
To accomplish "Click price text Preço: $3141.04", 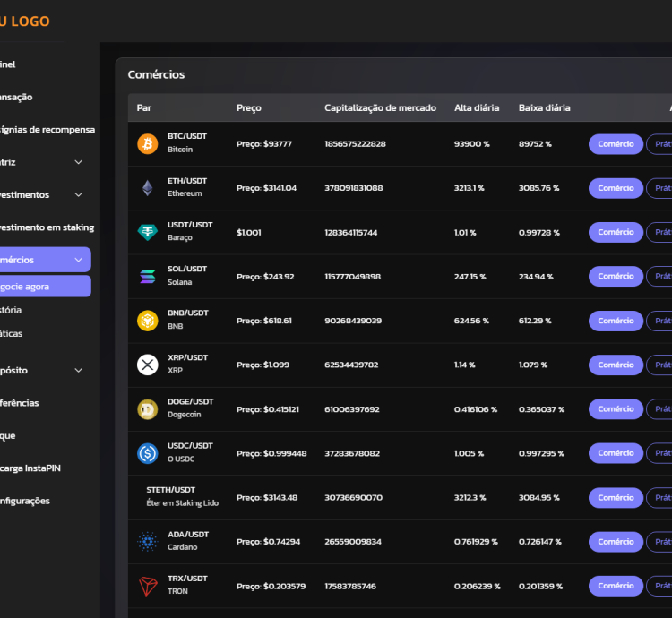I will tap(267, 188).
